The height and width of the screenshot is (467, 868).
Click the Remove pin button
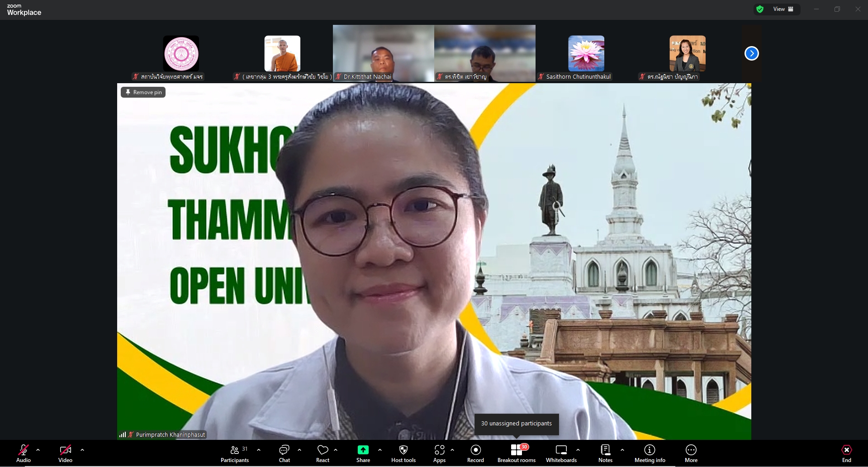[143, 92]
